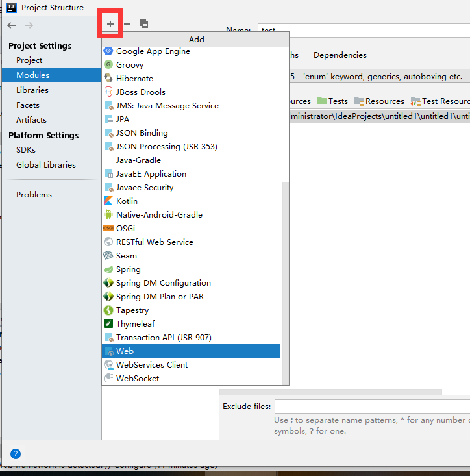Screen dimensions: 470x476
Task: Click the Kotlin logo icon
Action: [108, 201]
